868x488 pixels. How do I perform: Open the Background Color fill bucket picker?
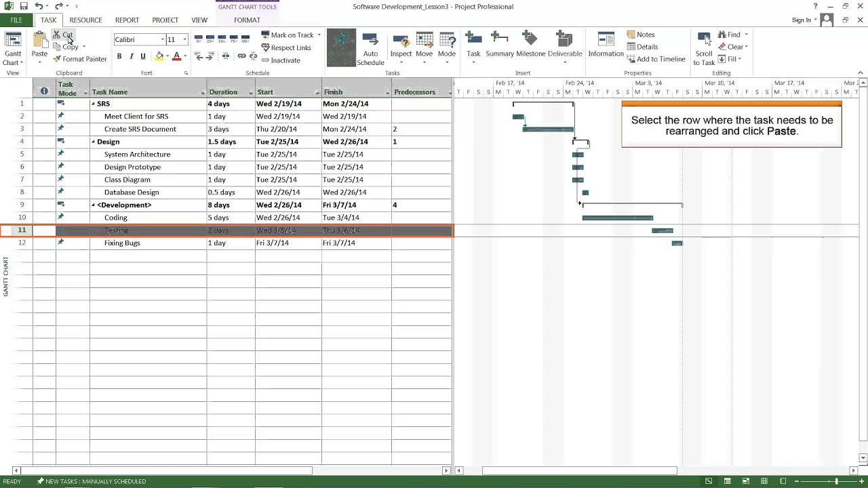[x=159, y=56]
